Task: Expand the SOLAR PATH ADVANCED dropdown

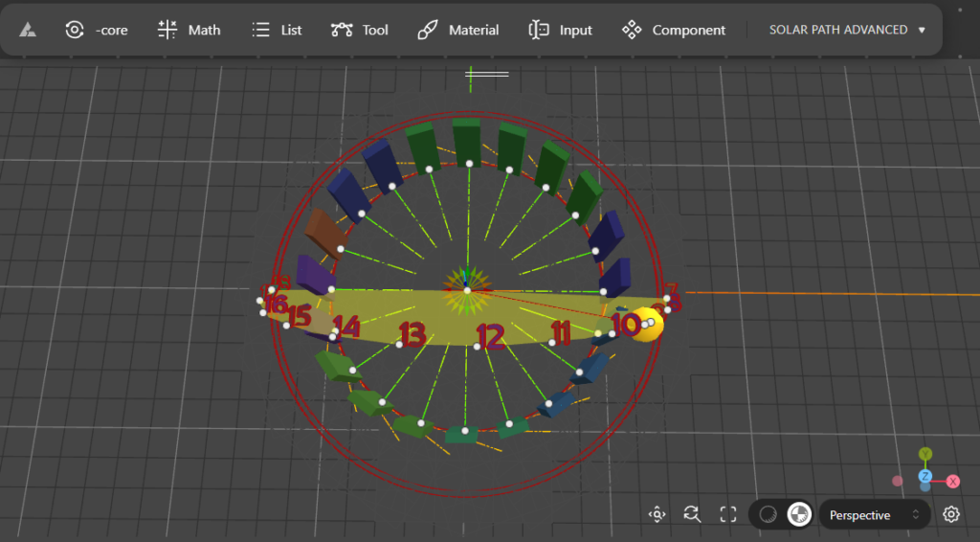Action: pos(847,30)
